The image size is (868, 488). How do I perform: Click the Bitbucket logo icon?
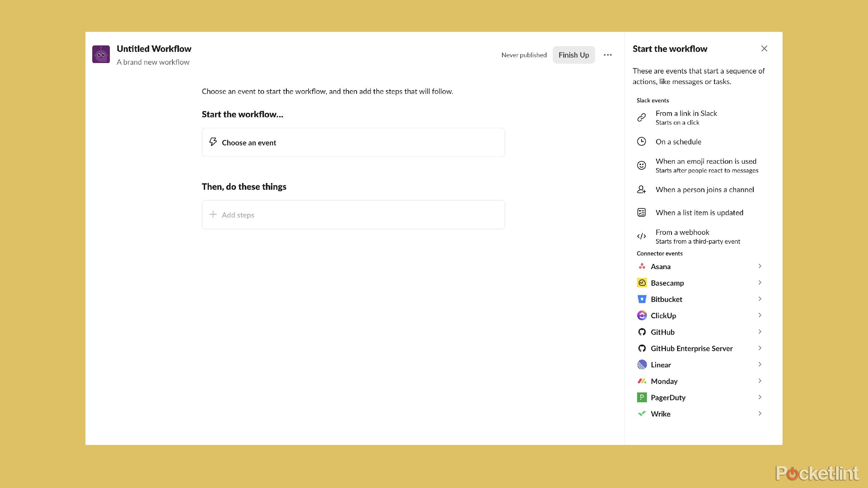642,299
